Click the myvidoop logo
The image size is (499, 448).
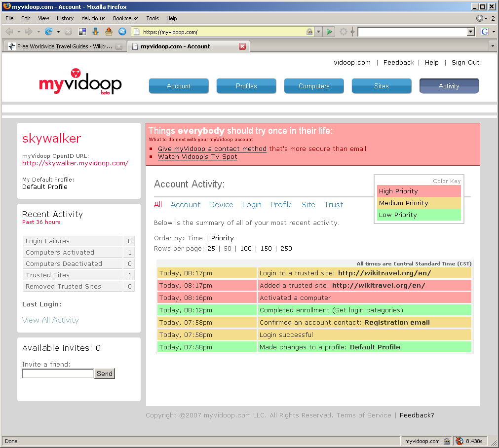tap(80, 82)
